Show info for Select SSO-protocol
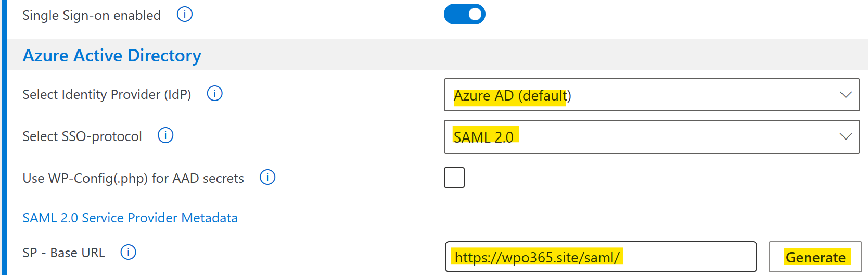The width and height of the screenshot is (868, 276). coord(165,136)
